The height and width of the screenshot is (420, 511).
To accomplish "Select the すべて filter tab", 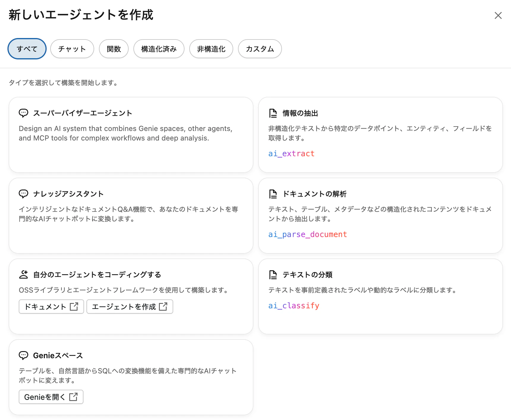I will [27, 49].
